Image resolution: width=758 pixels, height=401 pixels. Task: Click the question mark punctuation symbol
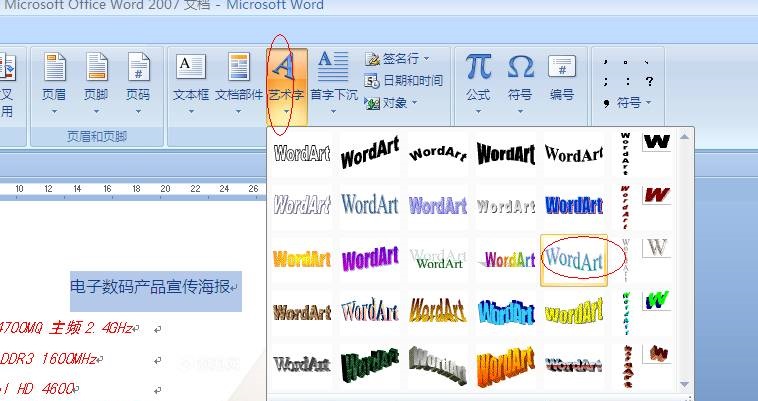click(x=650, y=81)
